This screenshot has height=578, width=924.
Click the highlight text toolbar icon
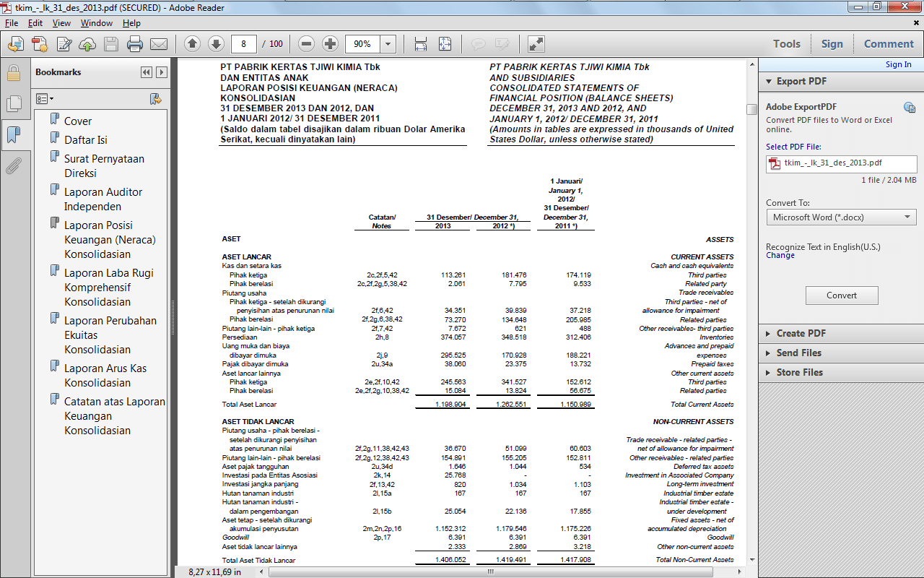502,44
